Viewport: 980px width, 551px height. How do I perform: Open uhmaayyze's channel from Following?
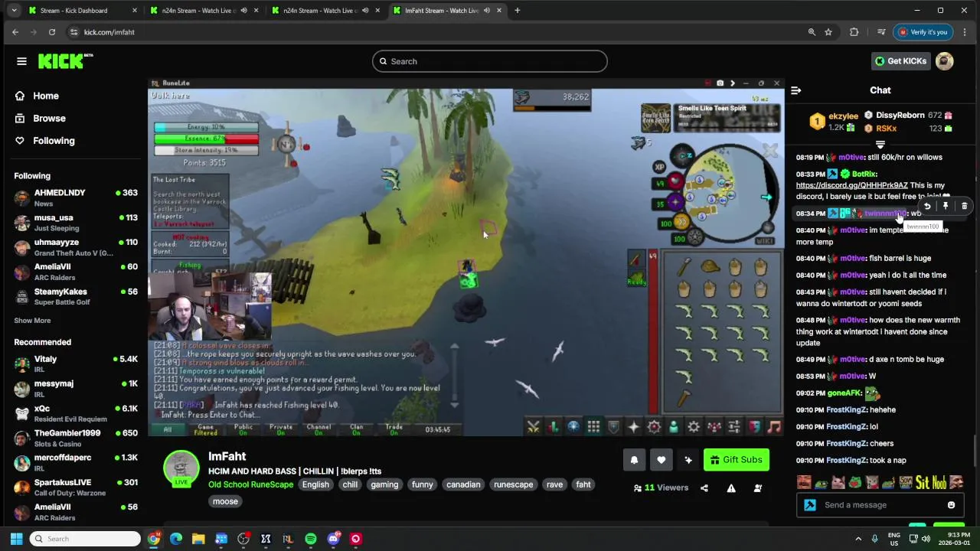pos(75,247)
